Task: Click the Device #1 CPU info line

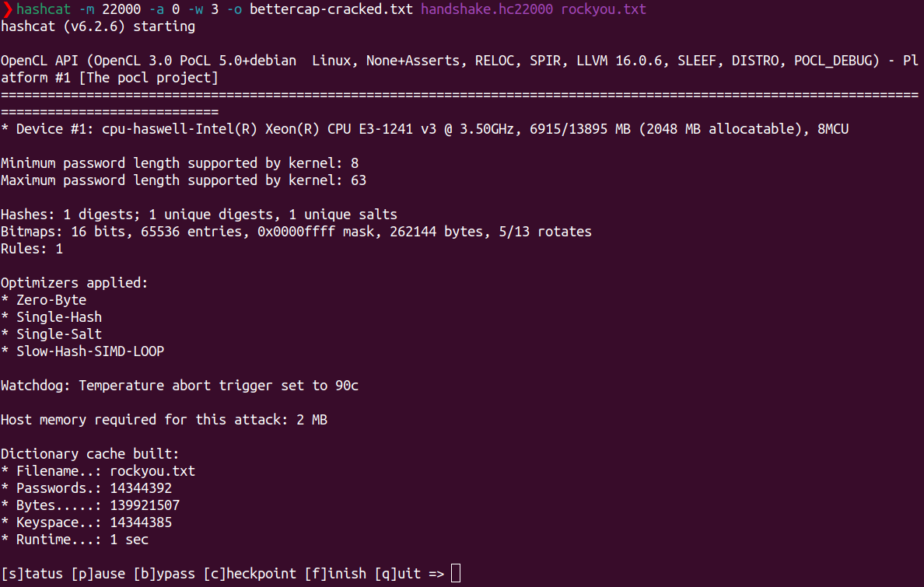Action: pos(425,129)
